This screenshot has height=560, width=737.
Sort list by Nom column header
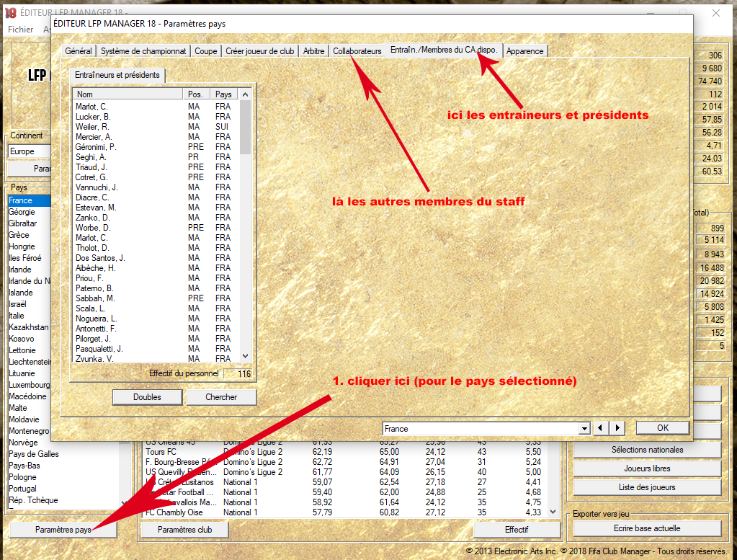128,94
